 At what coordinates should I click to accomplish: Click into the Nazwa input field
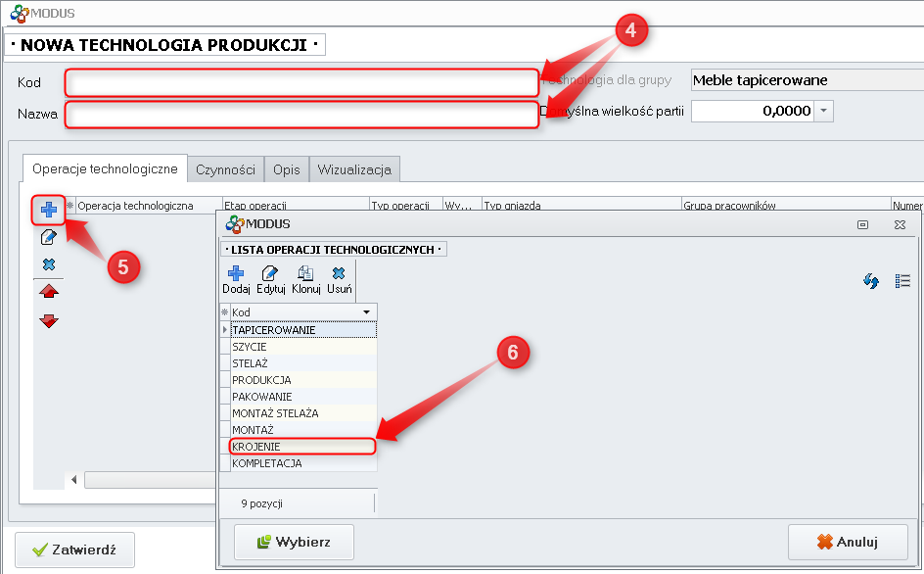pos(301,115)
